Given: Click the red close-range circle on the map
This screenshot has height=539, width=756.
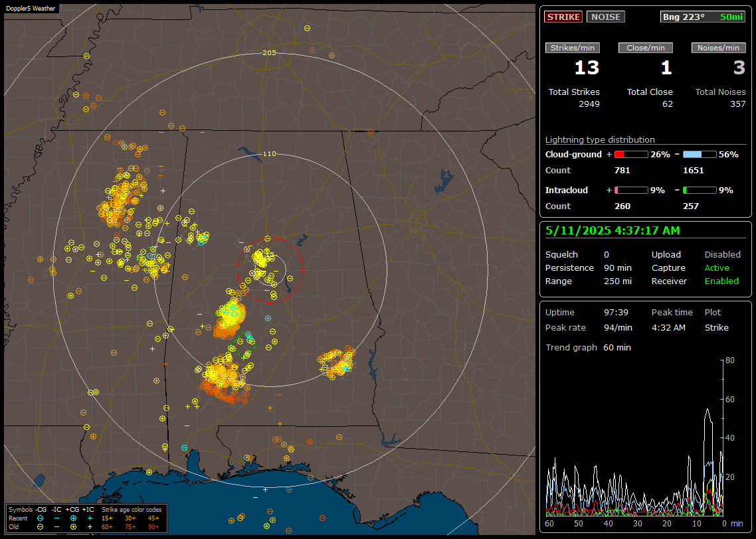Looking at the screenshot, I should point(270,269).
